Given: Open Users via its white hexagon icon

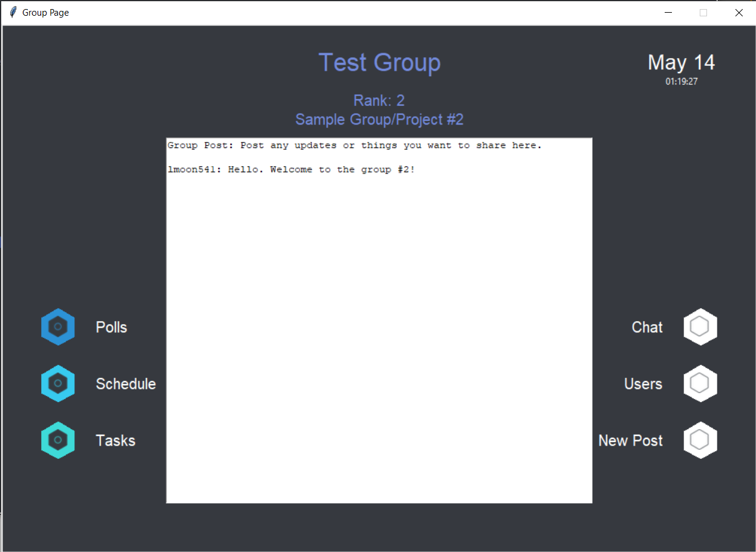Looking at the screenshot, I should [700, 383].
